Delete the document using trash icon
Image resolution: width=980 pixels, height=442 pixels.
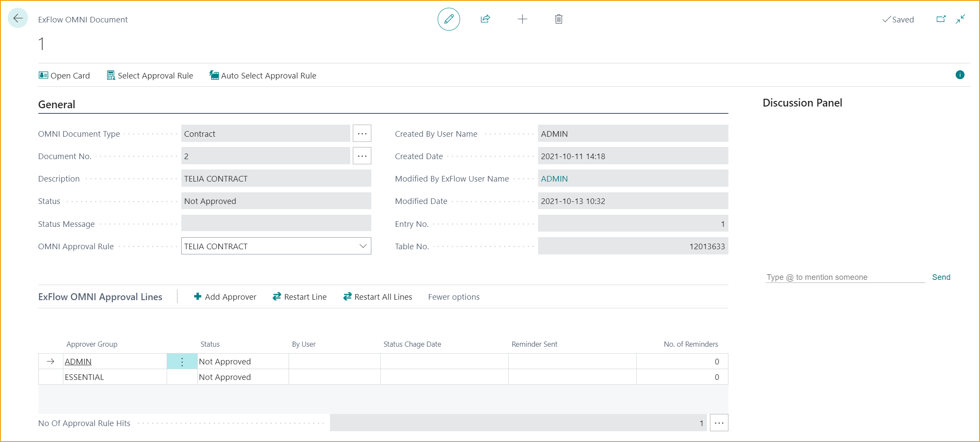pos(558,19)
